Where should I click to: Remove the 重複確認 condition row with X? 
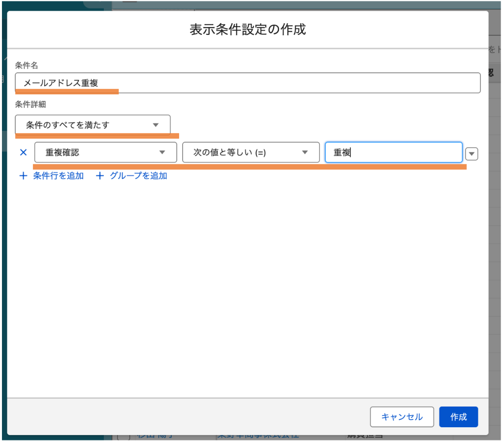[23, 152]
